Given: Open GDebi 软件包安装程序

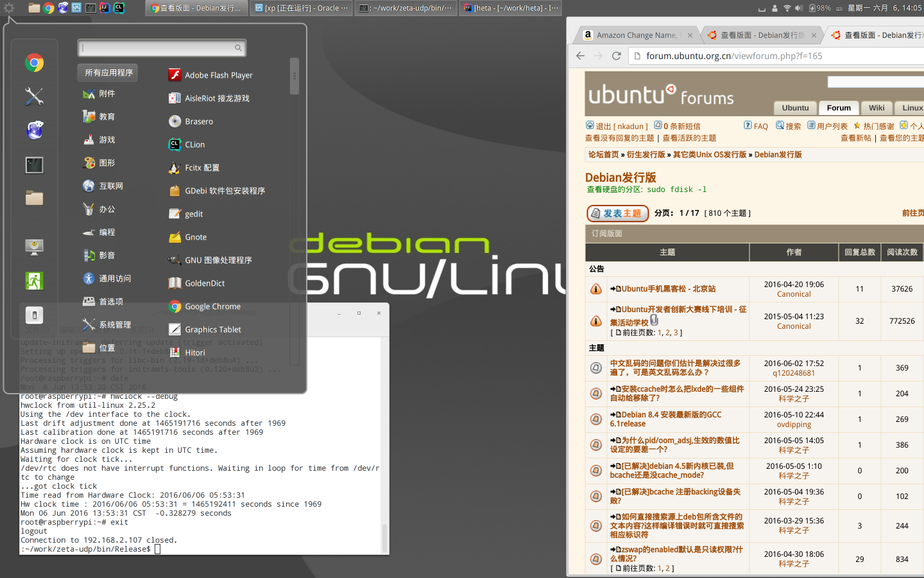Looking at the screenshot, I should click(x=216, y=191).
